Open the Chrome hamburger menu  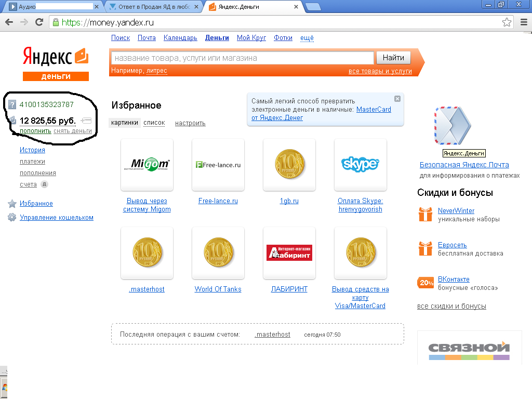point(524,22)
